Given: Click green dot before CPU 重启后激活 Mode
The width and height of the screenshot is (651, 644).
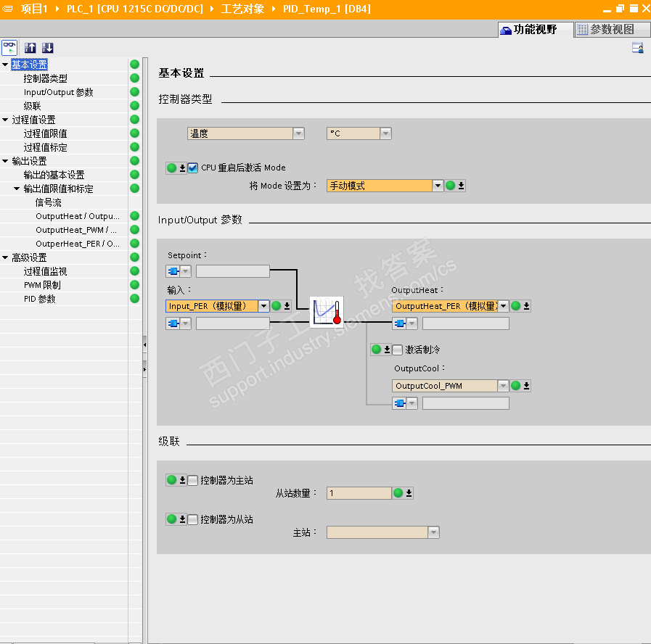Looking at the screenshot, I should [x=171, y=168].
